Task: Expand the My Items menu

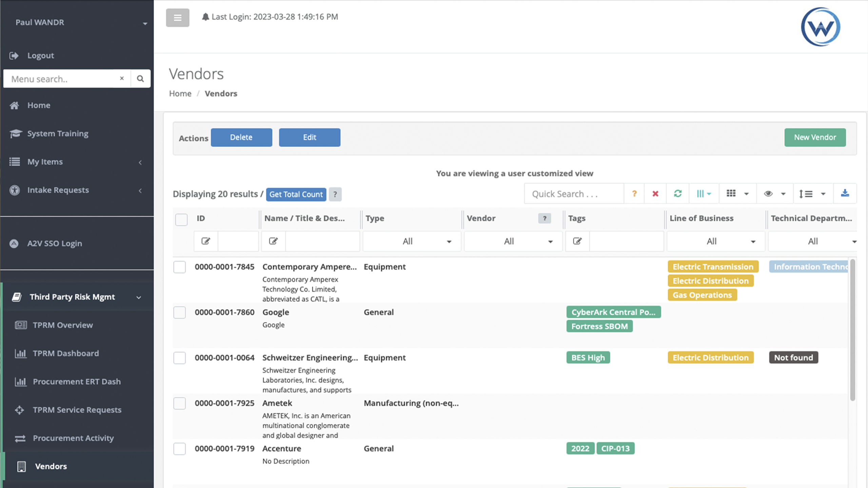Action: pyautogui.click(x=77, y=162)
